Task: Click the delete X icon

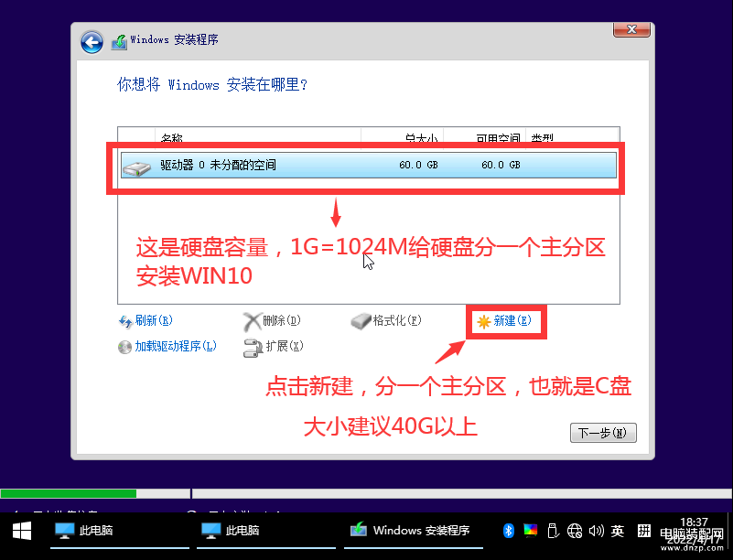Action: tap(252, 321)
